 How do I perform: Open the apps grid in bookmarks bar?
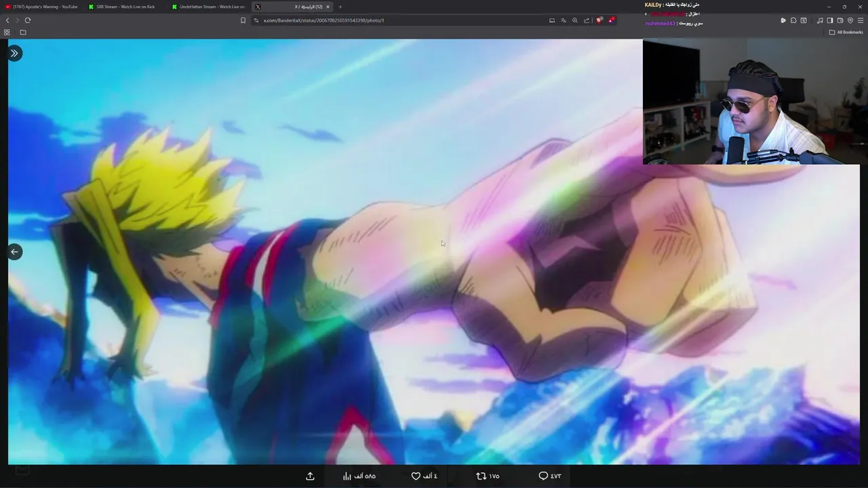(7, 32)
